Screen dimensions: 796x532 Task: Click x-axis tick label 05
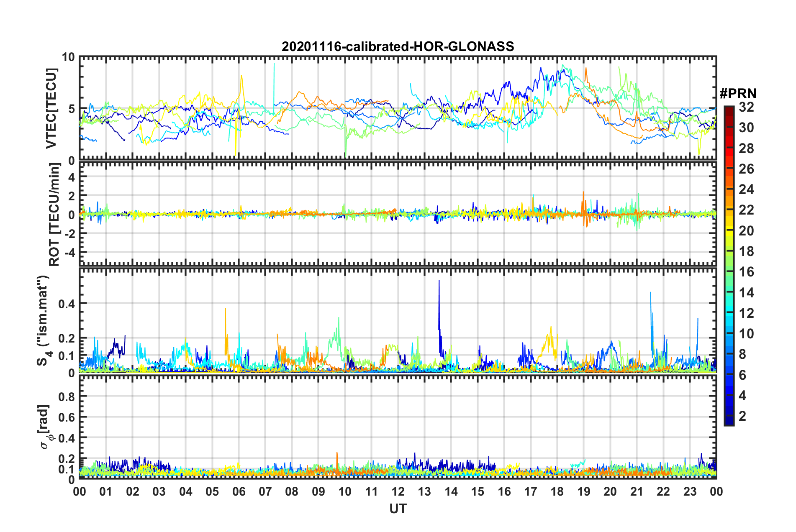212,491
